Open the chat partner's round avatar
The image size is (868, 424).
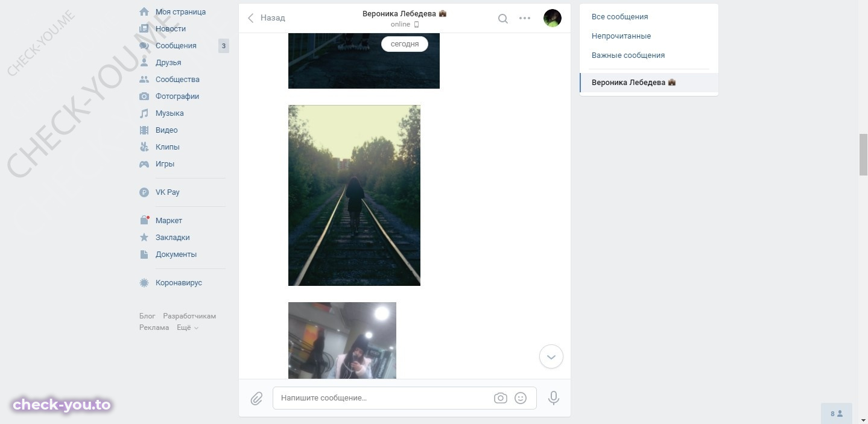point(553,18)
